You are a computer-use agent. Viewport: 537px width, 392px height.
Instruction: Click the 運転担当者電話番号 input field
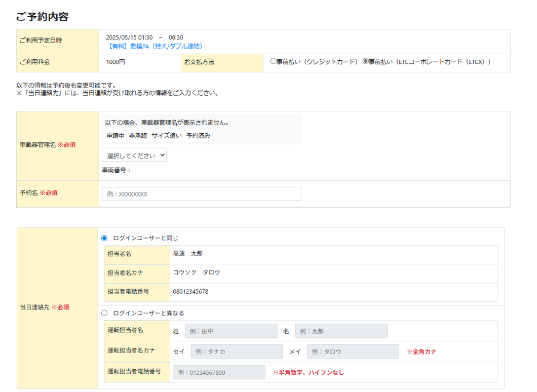(219, 372)
